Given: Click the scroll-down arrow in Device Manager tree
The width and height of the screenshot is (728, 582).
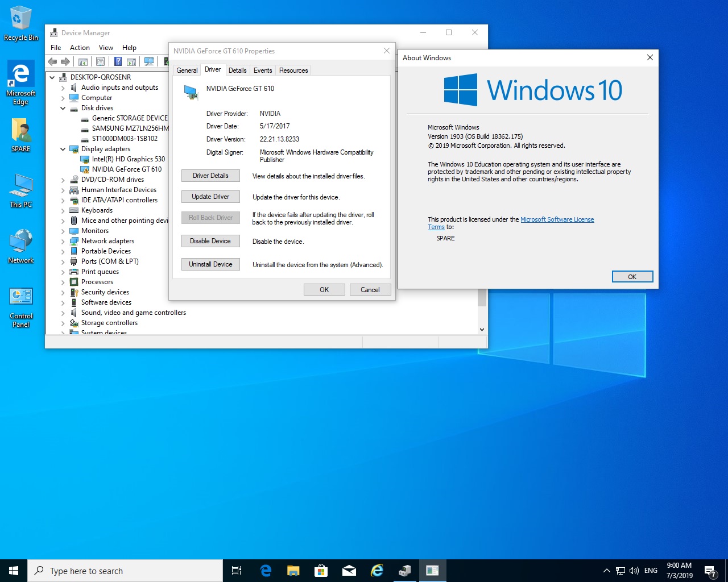Looking at the screenshot, I should coord(482,329).
